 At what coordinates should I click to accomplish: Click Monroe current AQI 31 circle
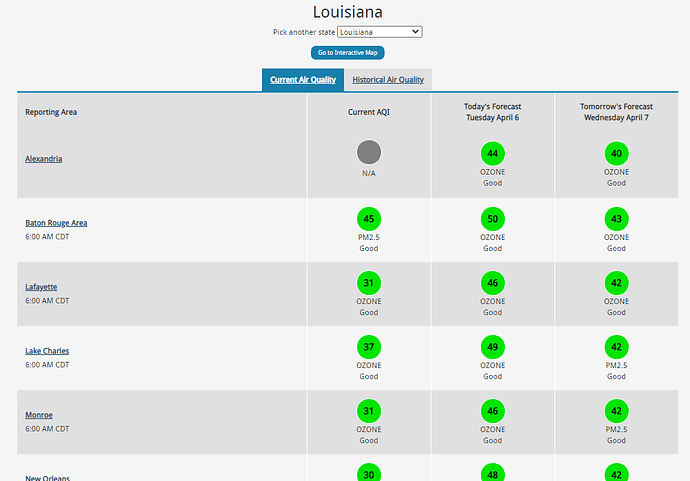tap(369, 411)
